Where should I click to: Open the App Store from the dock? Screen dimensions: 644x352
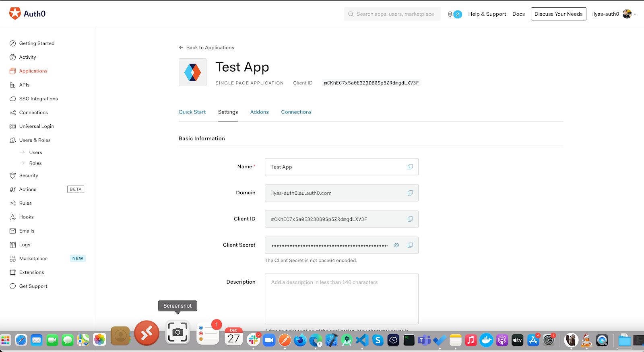[533, 340]
